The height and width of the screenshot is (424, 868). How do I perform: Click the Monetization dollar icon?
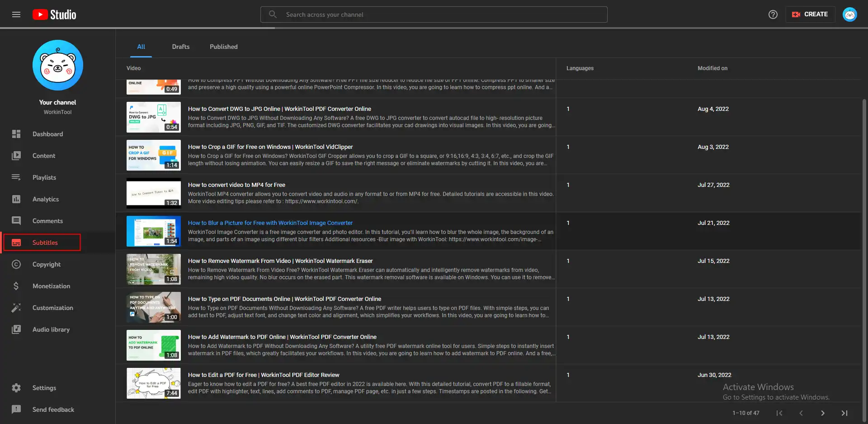[x=16, y=286]
